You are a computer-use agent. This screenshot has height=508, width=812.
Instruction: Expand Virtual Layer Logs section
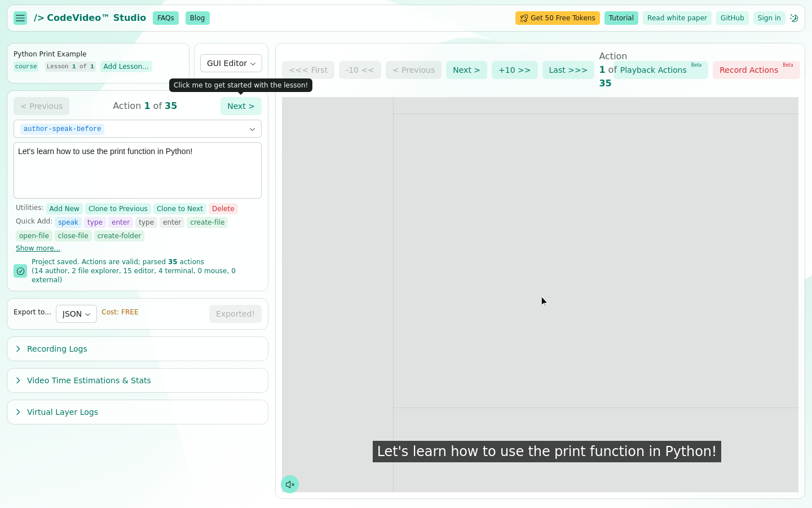138,412
